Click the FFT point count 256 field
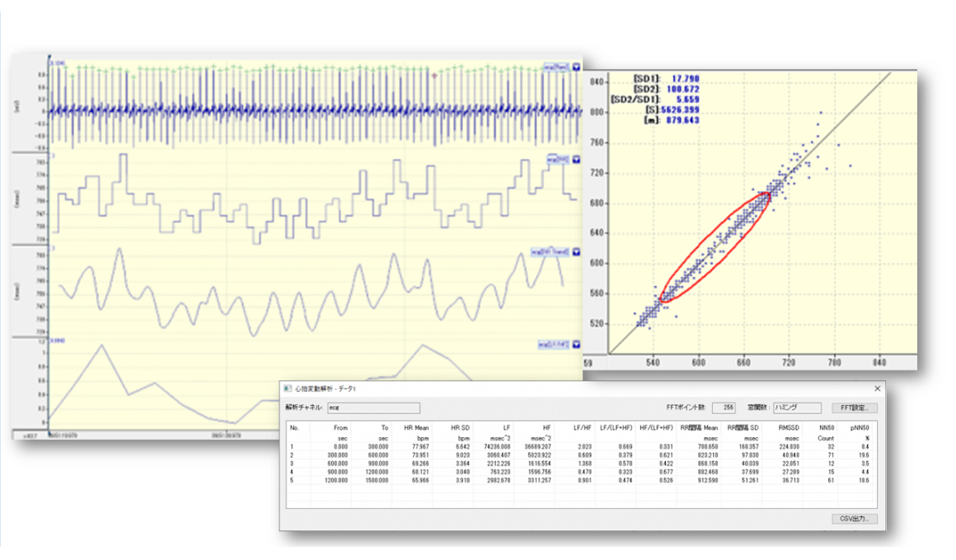 coord(724,408)
